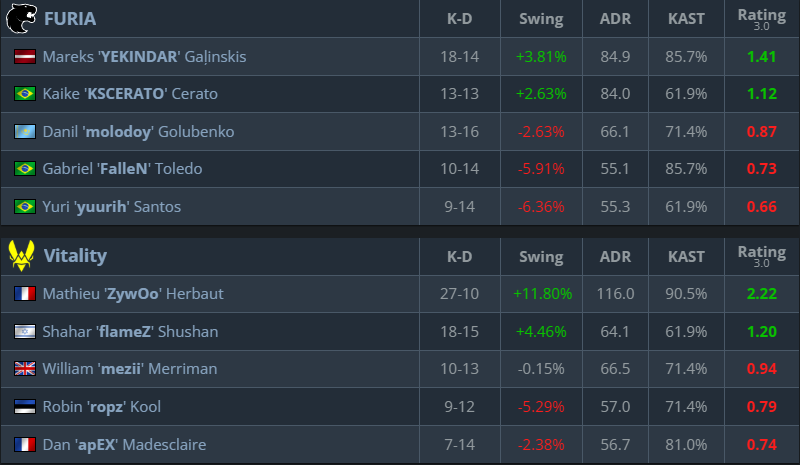The width and height of the screenshot is (800, 465).
Task: Sort FURIA table by K-D column
Action: (460, 19)
